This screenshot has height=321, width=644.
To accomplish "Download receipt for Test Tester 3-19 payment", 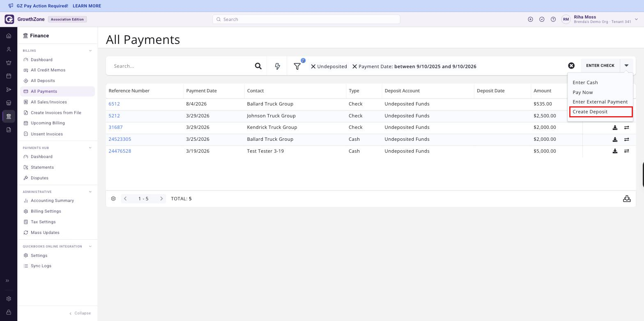I will point(615,151).
